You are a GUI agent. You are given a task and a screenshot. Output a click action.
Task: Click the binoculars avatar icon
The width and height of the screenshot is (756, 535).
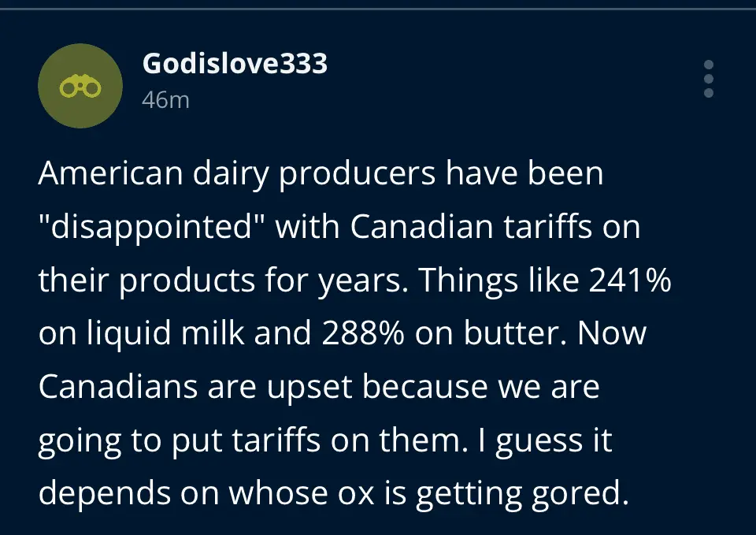pos(80,86)
